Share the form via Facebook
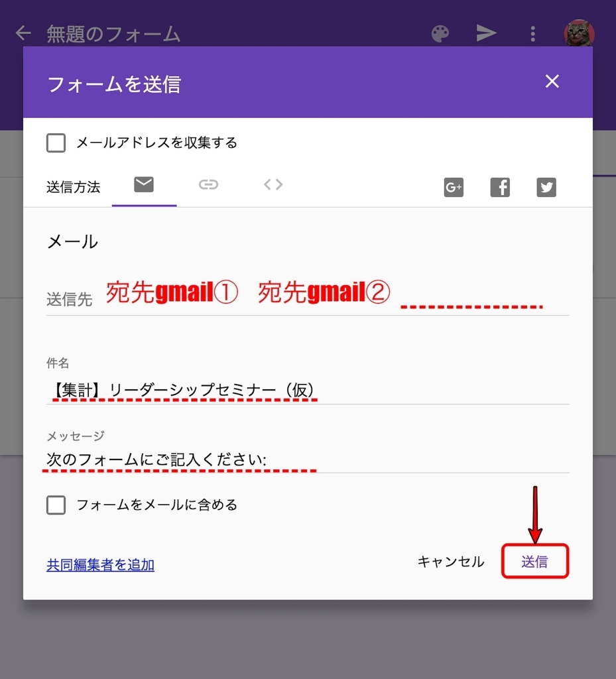The width and height of the screenshot is (616, 679). (x=500, y=187)
